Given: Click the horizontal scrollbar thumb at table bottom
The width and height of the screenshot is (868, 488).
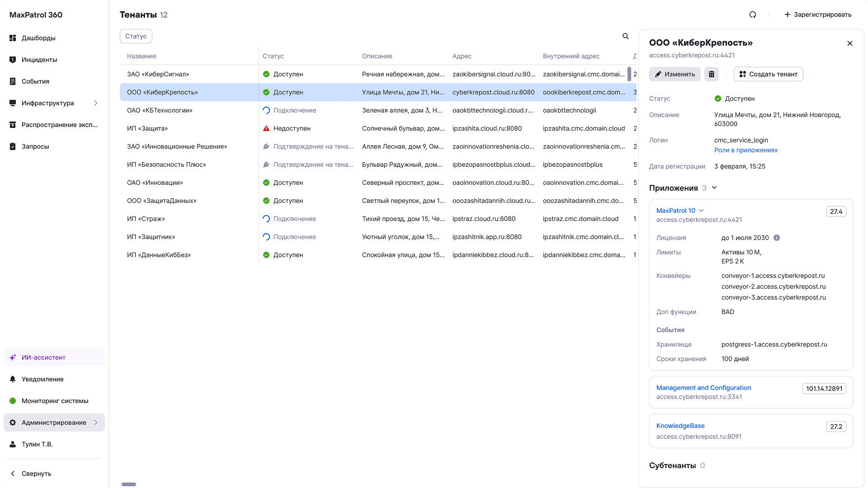Looking at the screenshot, I should 129,484.
